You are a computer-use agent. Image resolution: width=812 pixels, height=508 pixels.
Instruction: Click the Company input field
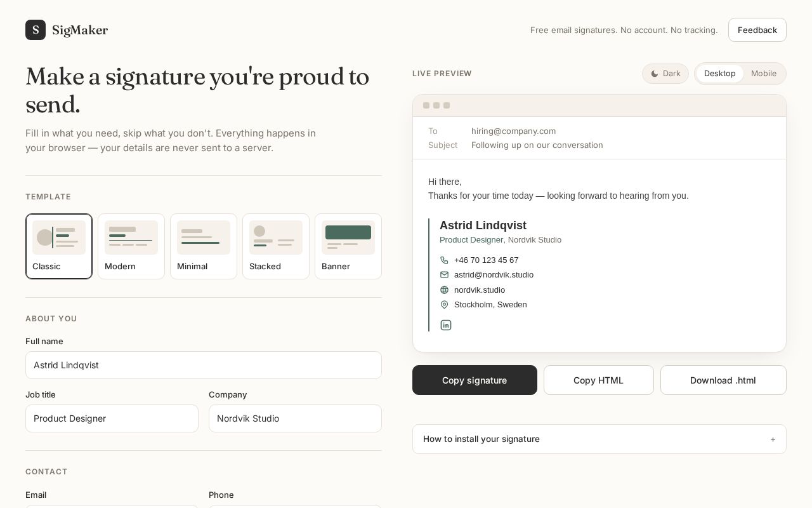(x=295, y=418)
